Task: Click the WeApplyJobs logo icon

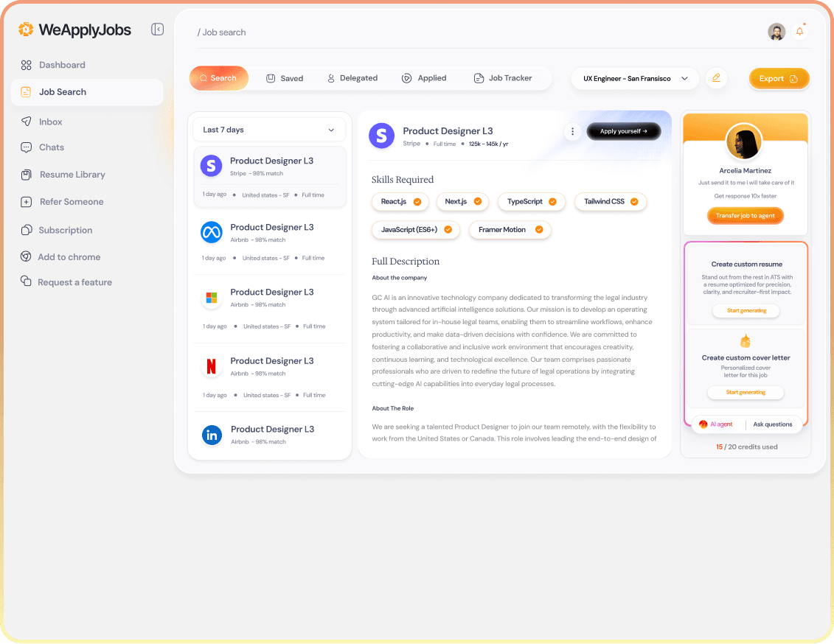Action: pos(26,29)
